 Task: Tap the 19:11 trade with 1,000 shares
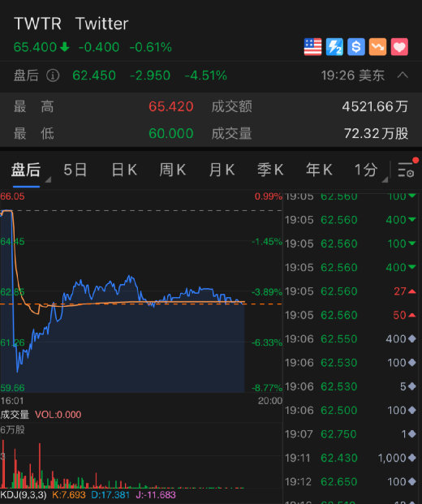coord(351,458)
